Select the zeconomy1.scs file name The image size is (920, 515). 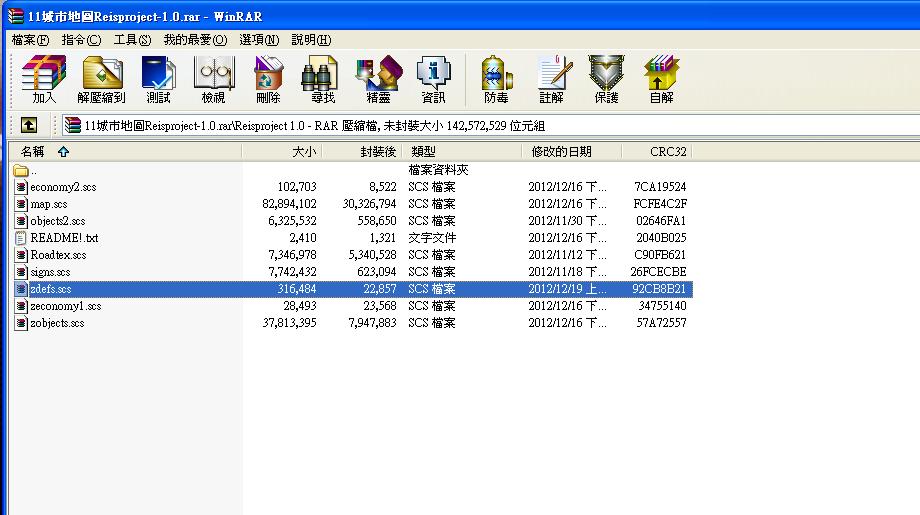66,306
